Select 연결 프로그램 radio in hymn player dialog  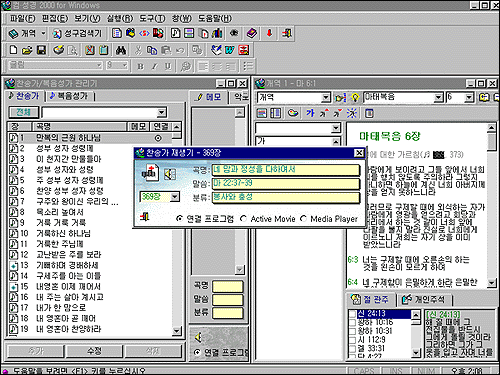tap(179, 219)
